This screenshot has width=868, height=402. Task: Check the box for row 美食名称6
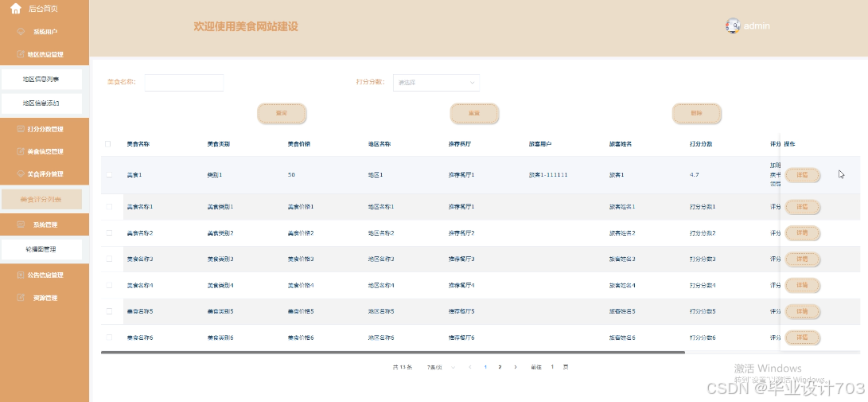click(109, 338)
